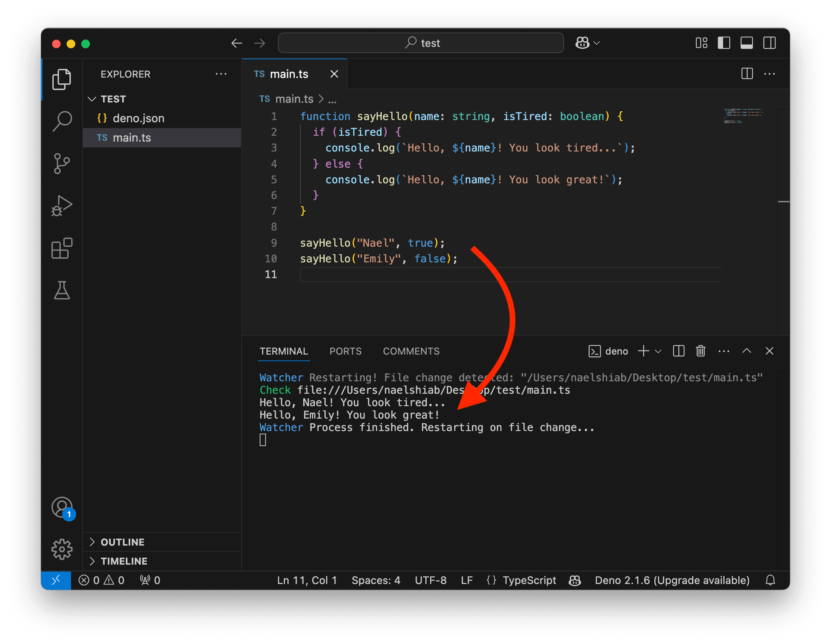Close the main.ts editor tab
Viewport: 831px width, 644px height.
point(334,74)
